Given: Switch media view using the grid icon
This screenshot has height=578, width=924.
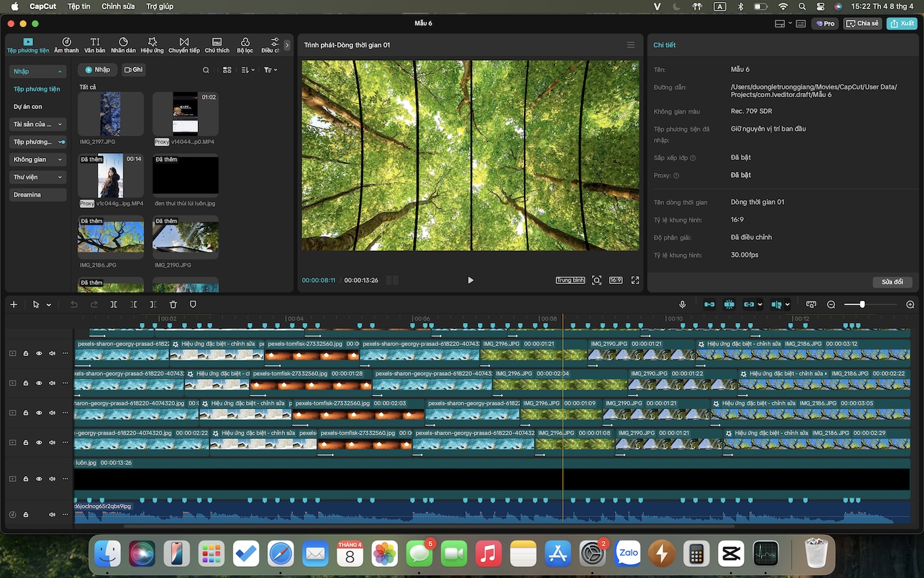Looking at the screenshot, I should pos(227,70).
